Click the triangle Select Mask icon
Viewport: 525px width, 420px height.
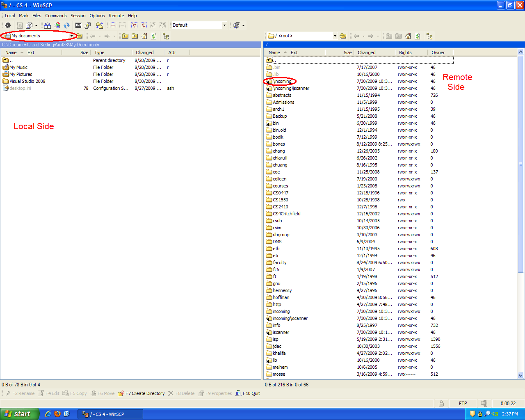pyautogui.click(x=134, y=25)
